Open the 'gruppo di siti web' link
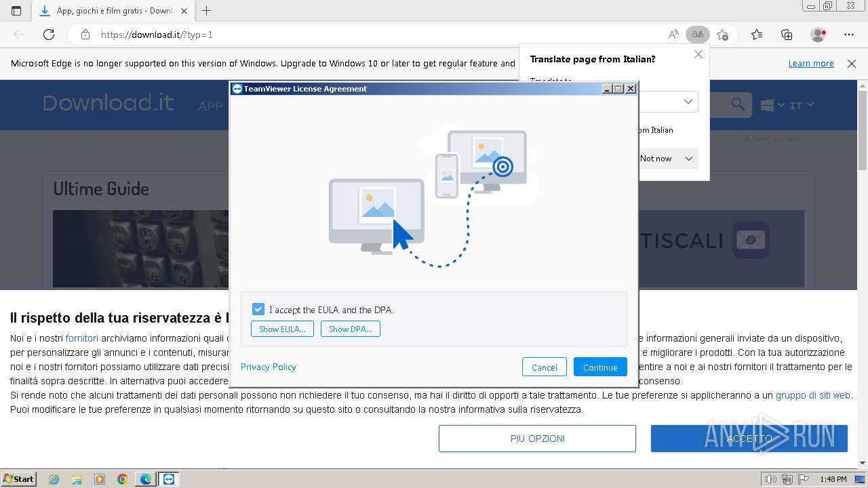Image resolution: width=868 pixels, height=488 pixels. [813, 394]
